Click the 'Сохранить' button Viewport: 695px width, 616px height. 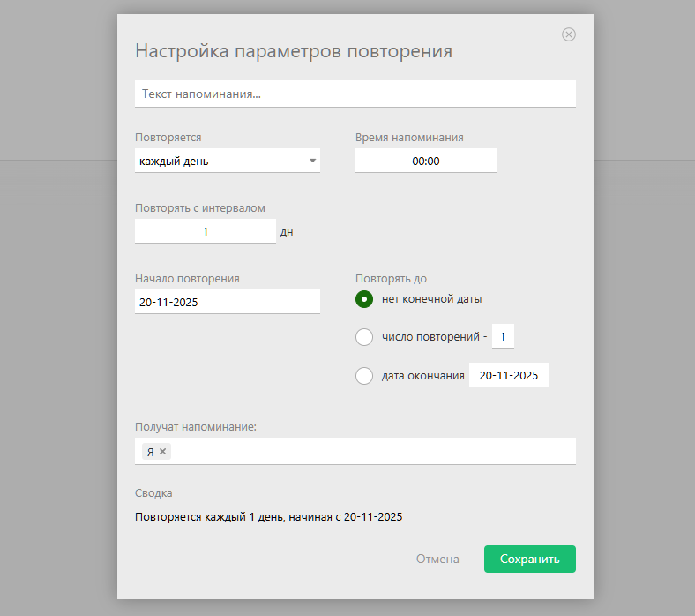click(530, 559)
